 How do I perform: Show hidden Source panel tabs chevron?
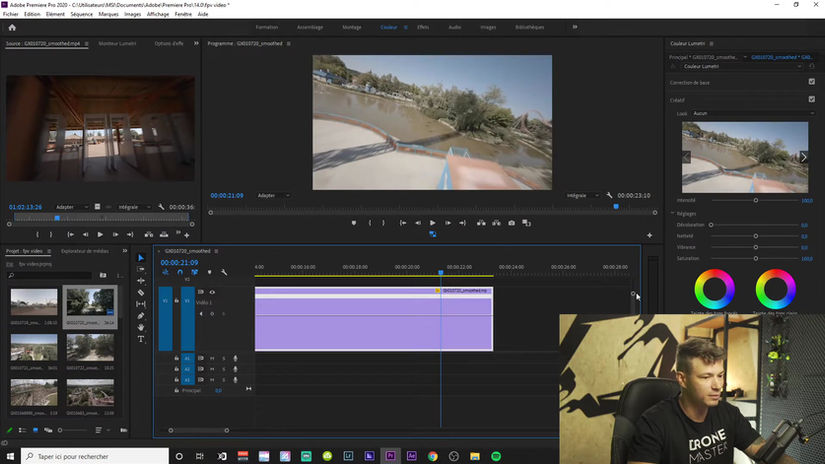(196, 43)
